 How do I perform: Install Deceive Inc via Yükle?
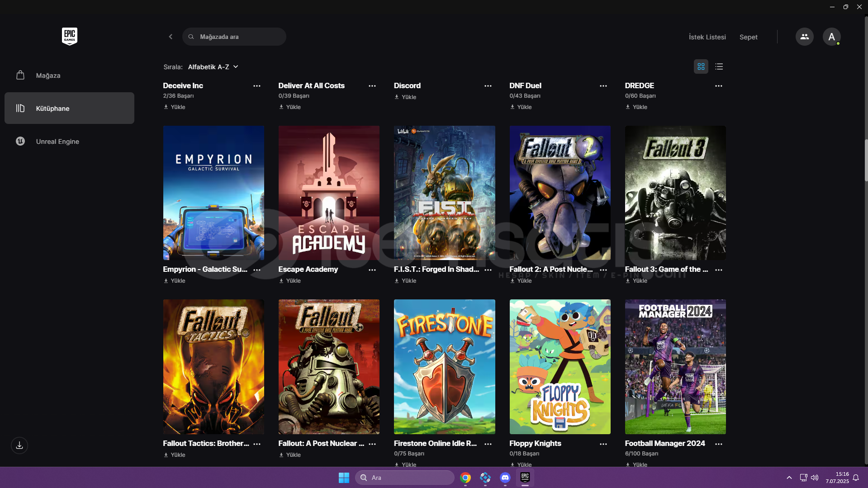point(175,107)
